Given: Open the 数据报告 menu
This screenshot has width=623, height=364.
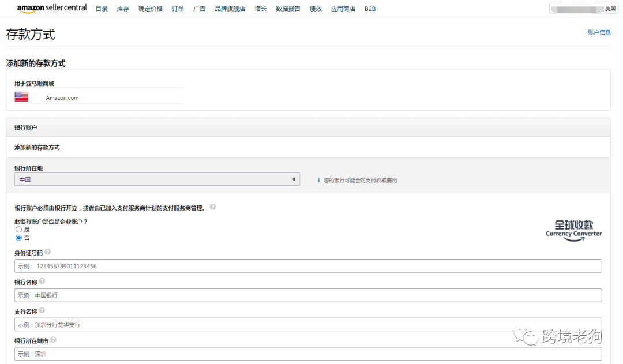Looking at the screenshot, I should pyautogui.click(x=288, y=9).
